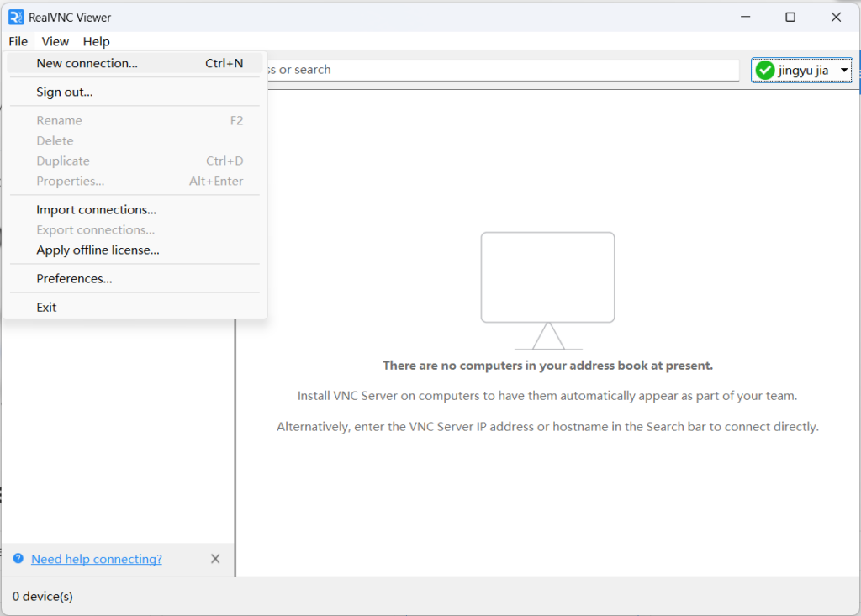Select 'Apply offline license...' option
Screen dimensions: 861x616
point(98,250)
